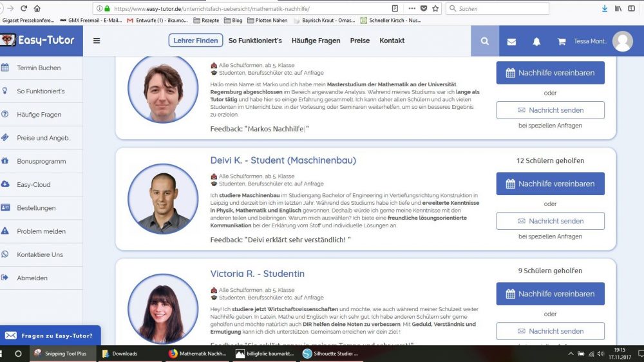This screenshot has height=362, width=644.
Task: Click Marko's profile photo
Action: pos(163,88)
